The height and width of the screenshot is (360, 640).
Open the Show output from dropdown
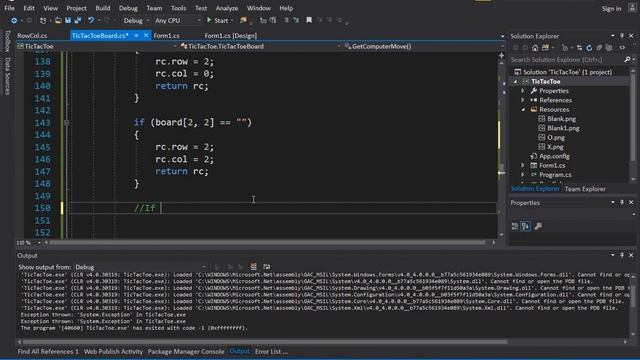141,267
